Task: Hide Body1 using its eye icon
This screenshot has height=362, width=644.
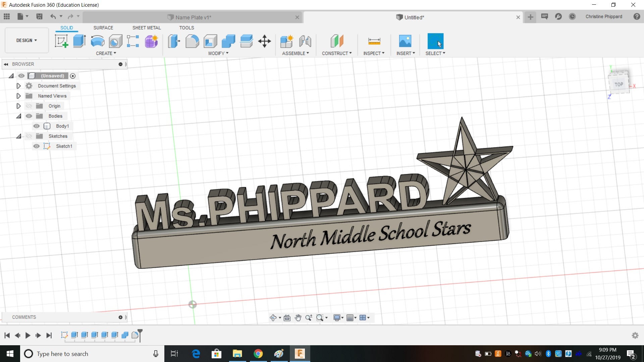Action: click(x=37, y=126)
